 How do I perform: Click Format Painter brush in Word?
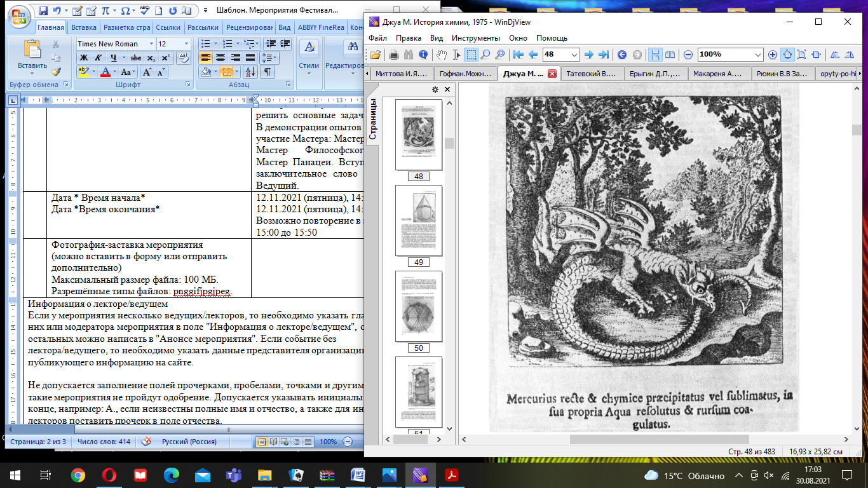[55, 72]
